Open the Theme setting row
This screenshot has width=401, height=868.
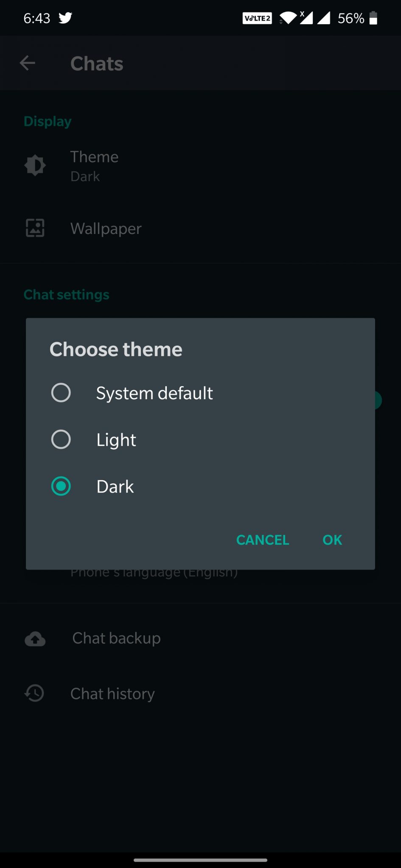coord(200,166)
